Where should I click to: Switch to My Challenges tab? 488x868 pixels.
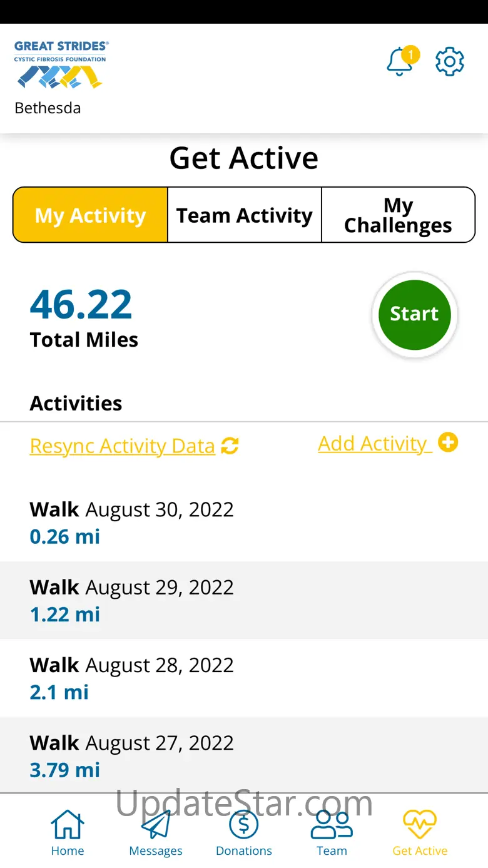(398, 215)
